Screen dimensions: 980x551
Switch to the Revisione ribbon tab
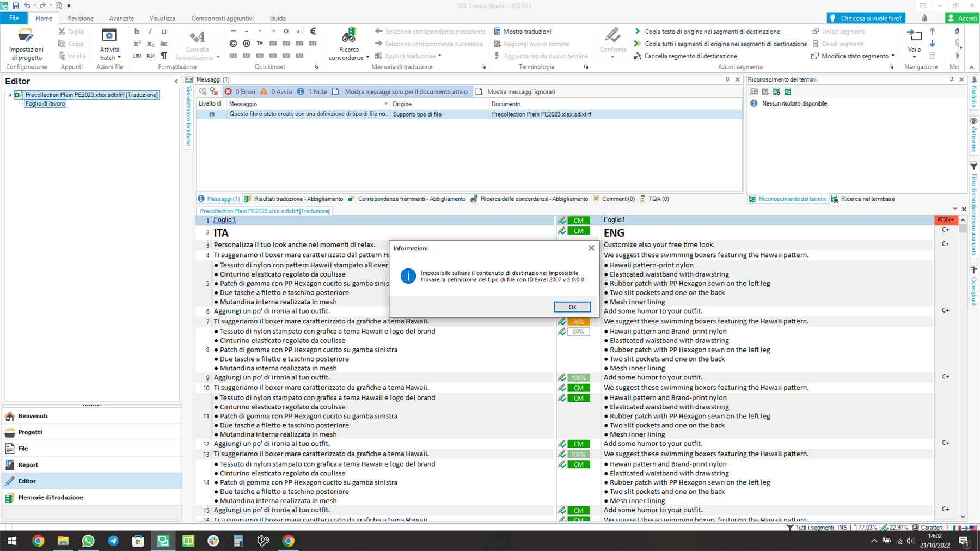click(80, 18)
